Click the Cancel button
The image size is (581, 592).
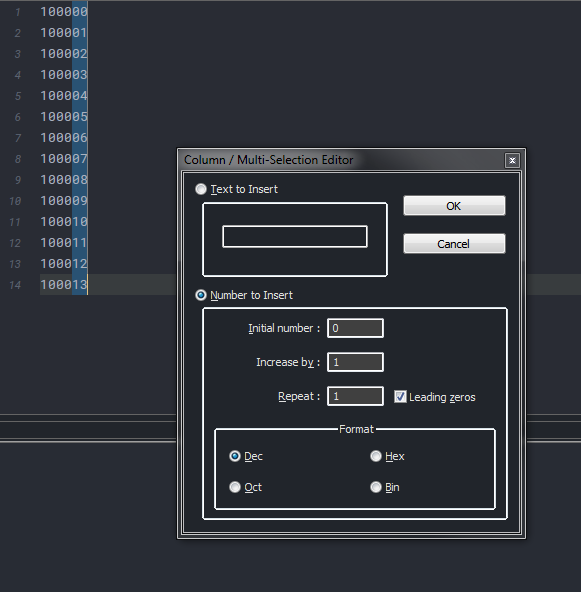point(454,244)
